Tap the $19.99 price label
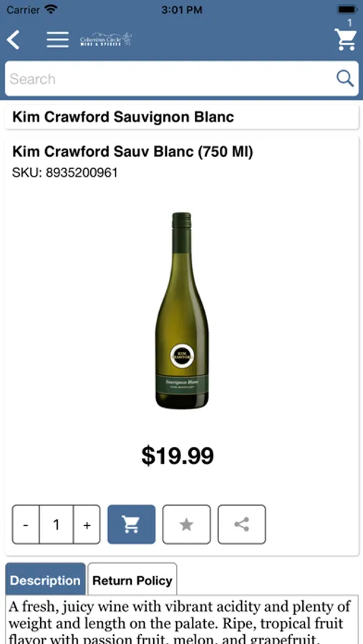363x644 pixels. coord(178,456)
